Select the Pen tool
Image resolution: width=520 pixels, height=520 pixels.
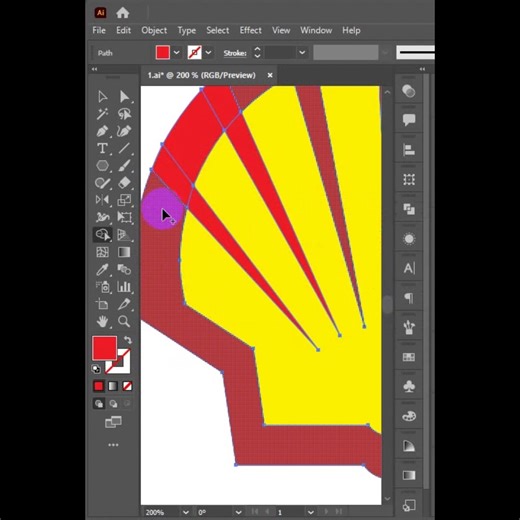tap(103, 131)
